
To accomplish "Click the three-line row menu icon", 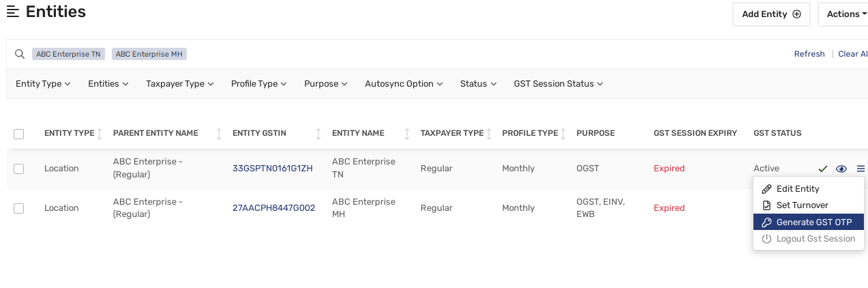I will [x=860, y=169].
